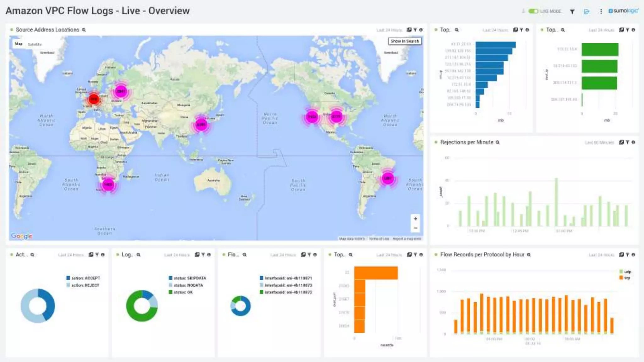Zoom in on the map
The height and width of the screenshot is (362, 644).
coord(415,219)
